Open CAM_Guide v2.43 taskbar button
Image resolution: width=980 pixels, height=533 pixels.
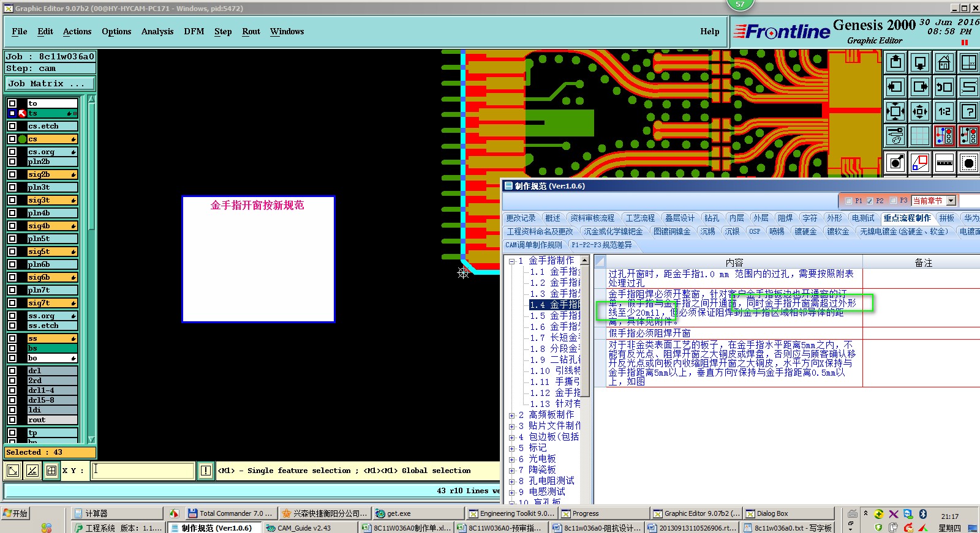(x=311, y=527)
